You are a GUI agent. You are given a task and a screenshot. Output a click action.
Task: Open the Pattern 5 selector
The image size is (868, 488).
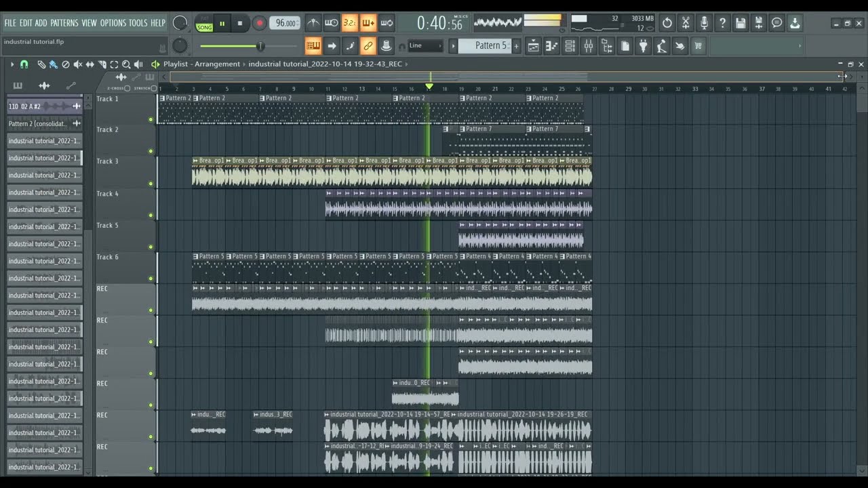tap(484, 46)
